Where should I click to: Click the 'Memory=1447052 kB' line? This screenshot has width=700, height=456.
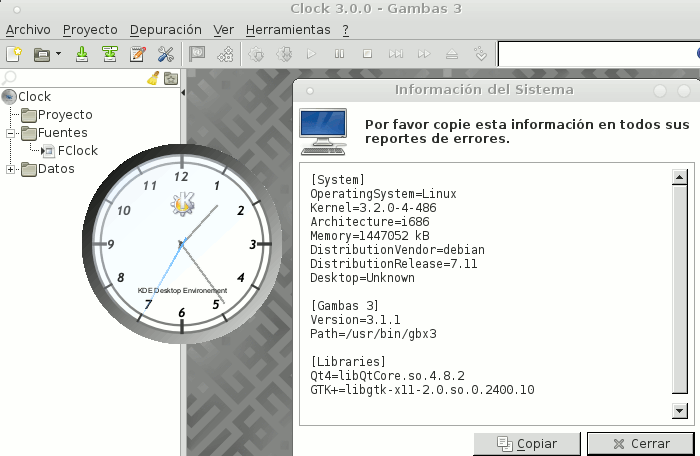tap(370, 236)
